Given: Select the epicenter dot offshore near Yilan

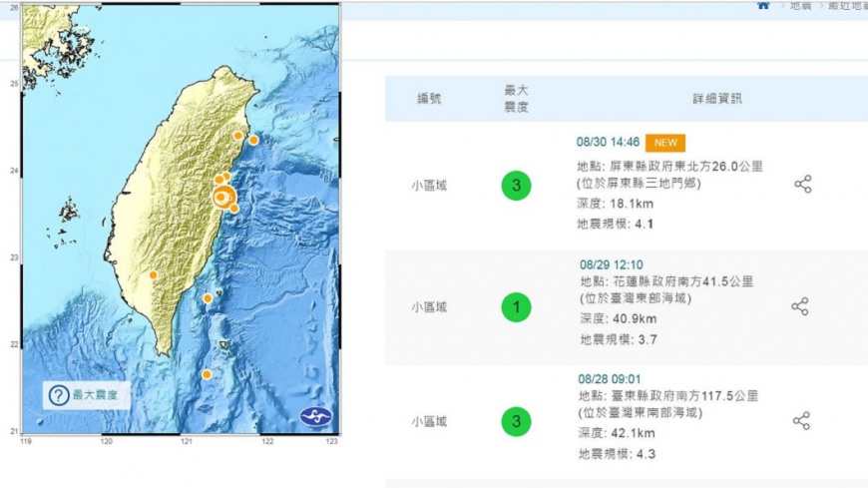Looking at the screenshot, I should [x=253, y=140].
